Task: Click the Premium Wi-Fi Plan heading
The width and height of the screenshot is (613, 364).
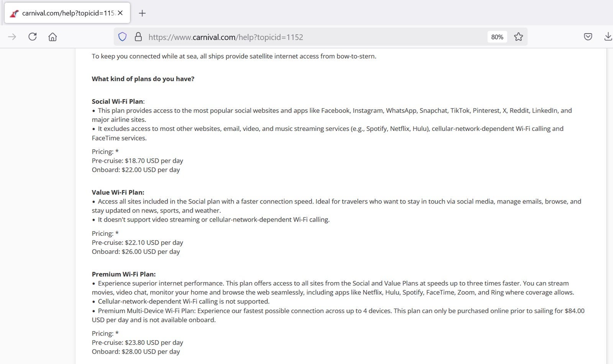Action: pos(123,274)
